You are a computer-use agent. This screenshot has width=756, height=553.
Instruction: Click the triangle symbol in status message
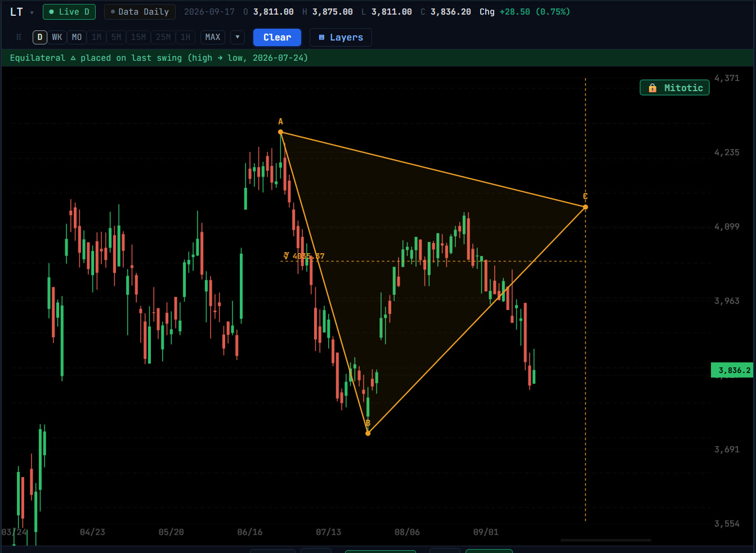tap(73, 58)
